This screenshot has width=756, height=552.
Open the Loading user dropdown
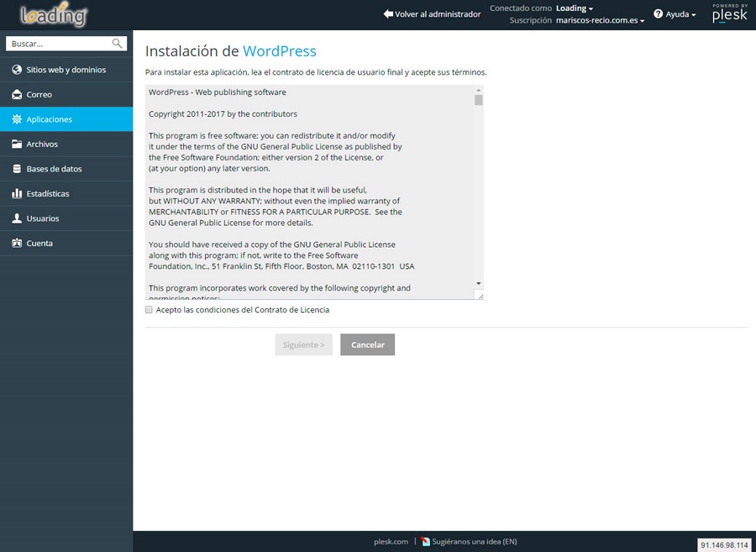(575, 8)
